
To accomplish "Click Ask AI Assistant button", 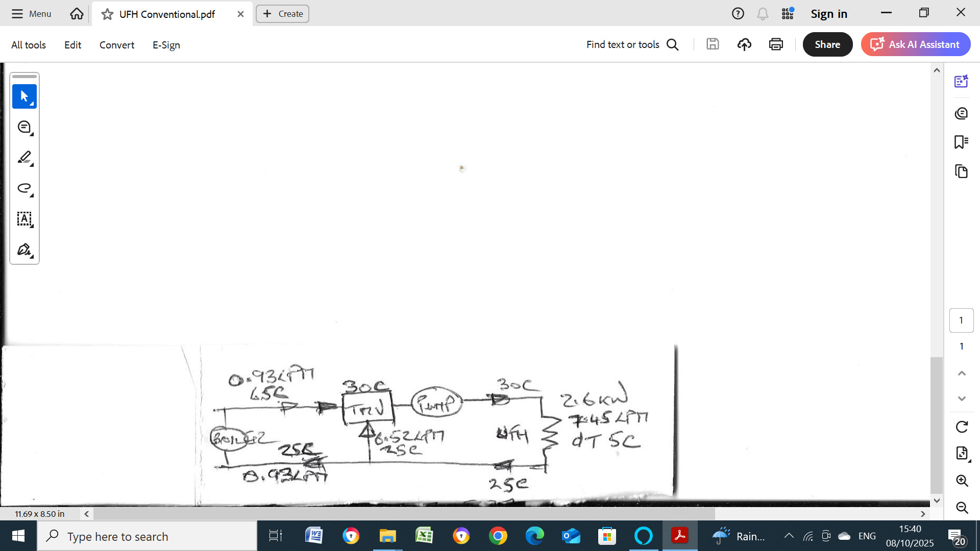I will (x=916, y=44).
